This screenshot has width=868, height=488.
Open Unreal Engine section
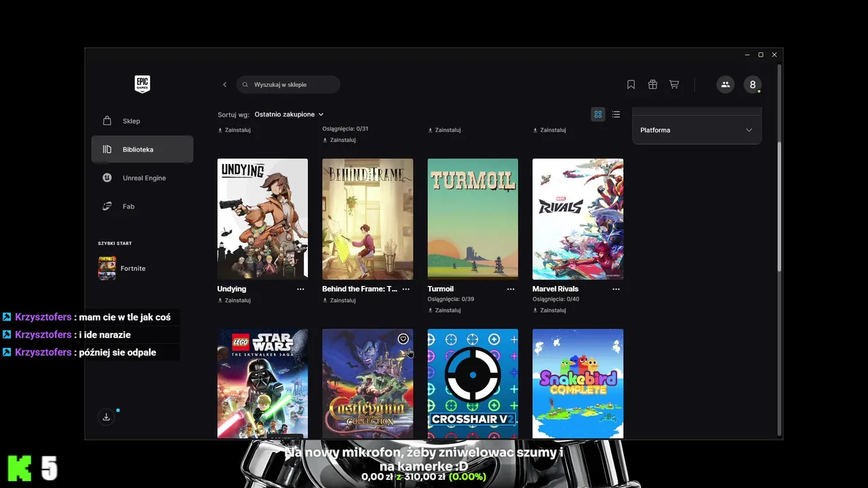(142, 178)
